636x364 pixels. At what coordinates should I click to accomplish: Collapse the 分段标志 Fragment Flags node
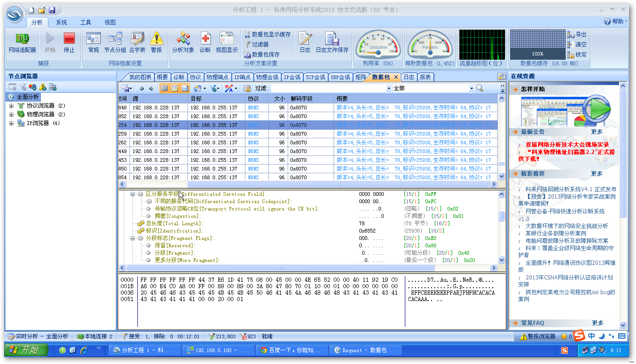click(133, 238)
